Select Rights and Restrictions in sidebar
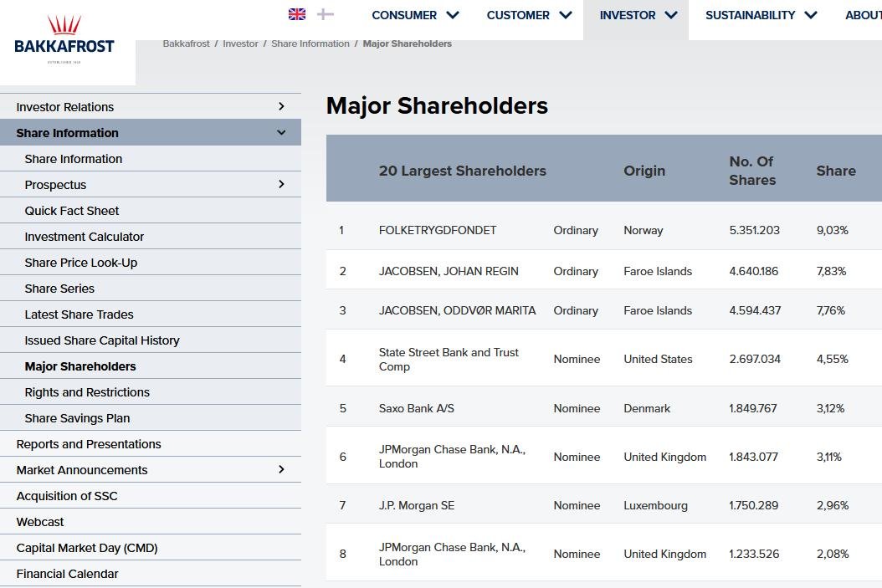The height and width of the screenshot is (588, 882). click(x=87, y=392)
